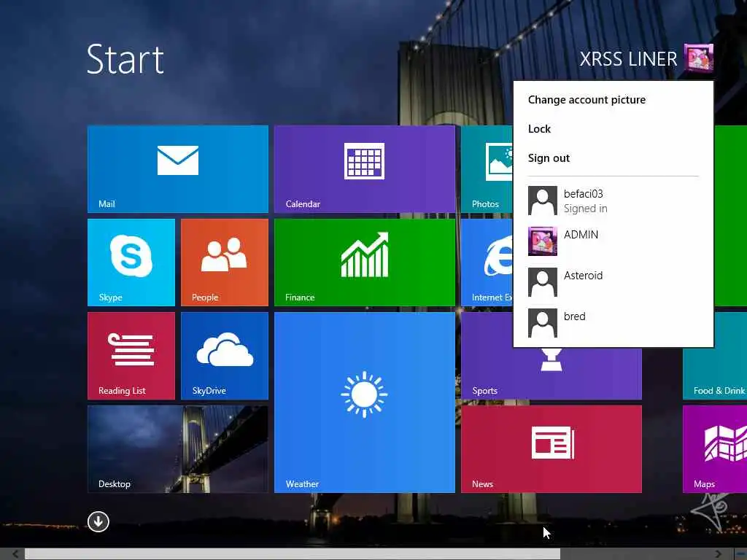747x560 pixels.
Task: Select Lock from the account menu
Action: pos(539,129)
